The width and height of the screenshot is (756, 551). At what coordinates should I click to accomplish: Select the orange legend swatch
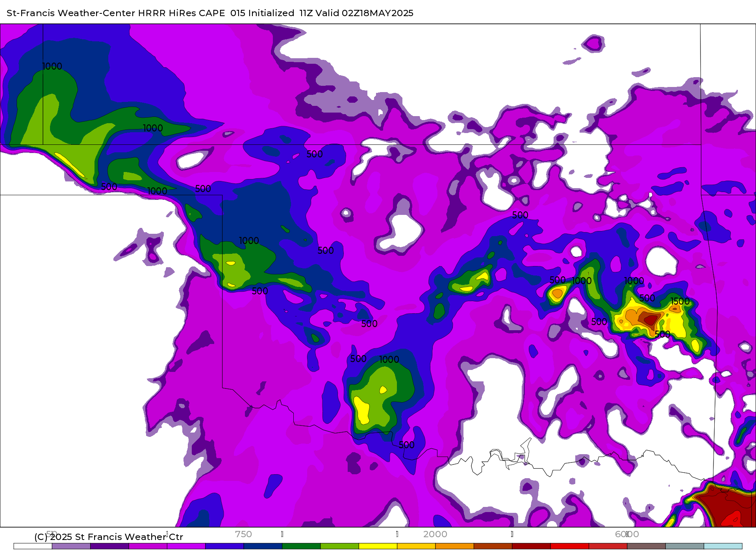[455, 546]
